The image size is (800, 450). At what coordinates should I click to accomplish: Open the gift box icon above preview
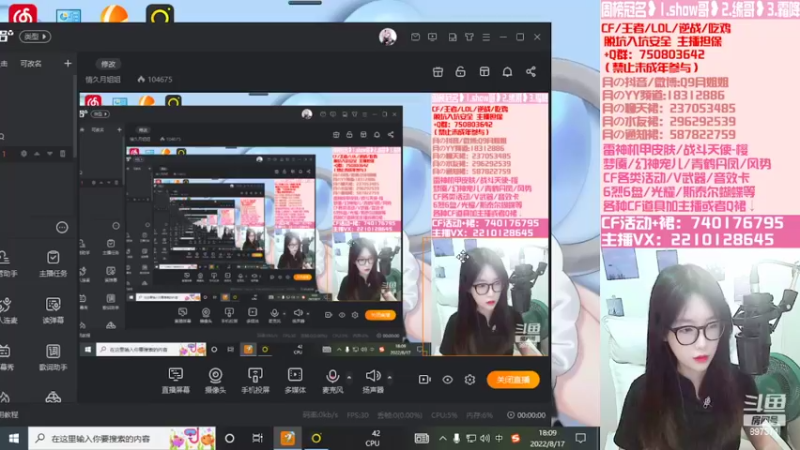click(438, 72)
